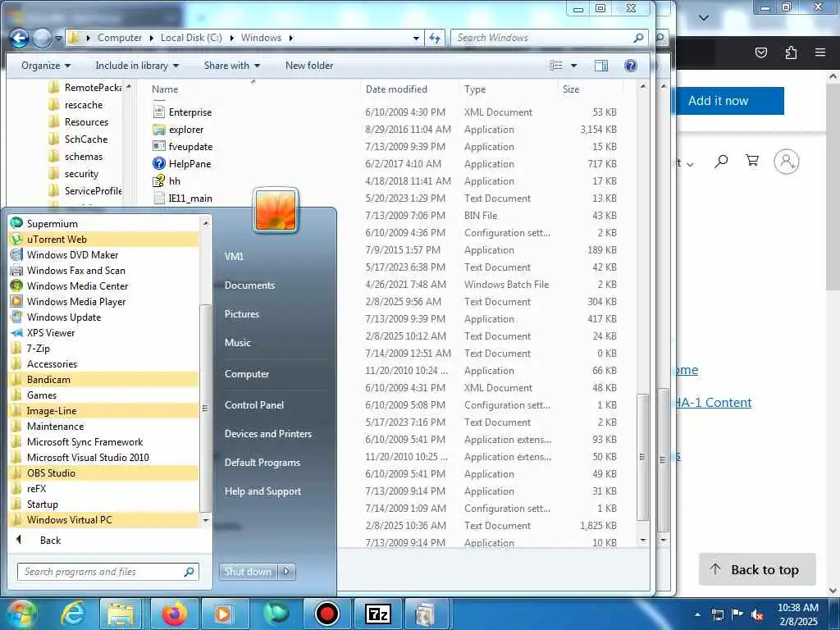Click the Explorer refresh button

point(435,38)
